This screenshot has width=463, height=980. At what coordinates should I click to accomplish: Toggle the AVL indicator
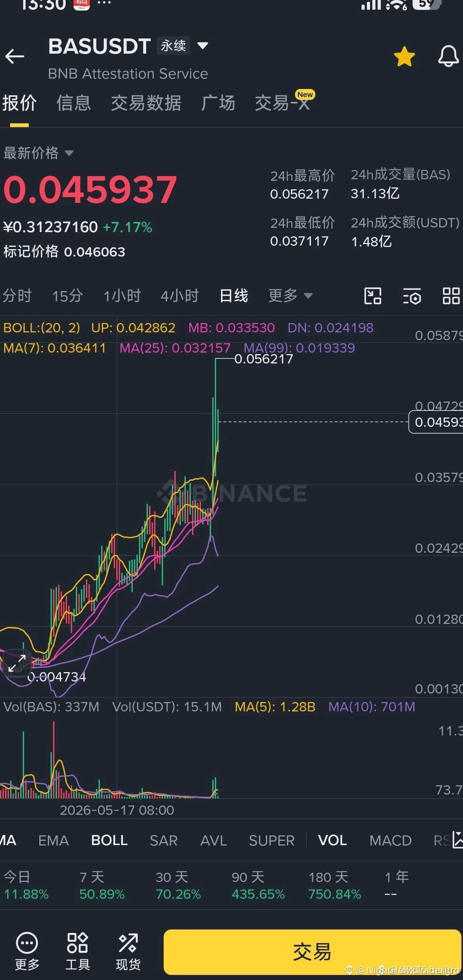coord(213,840)
